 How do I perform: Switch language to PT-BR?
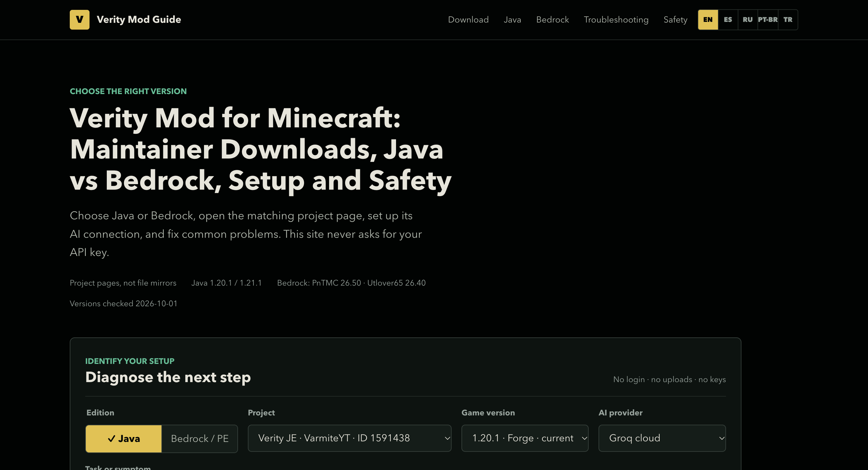768,19
